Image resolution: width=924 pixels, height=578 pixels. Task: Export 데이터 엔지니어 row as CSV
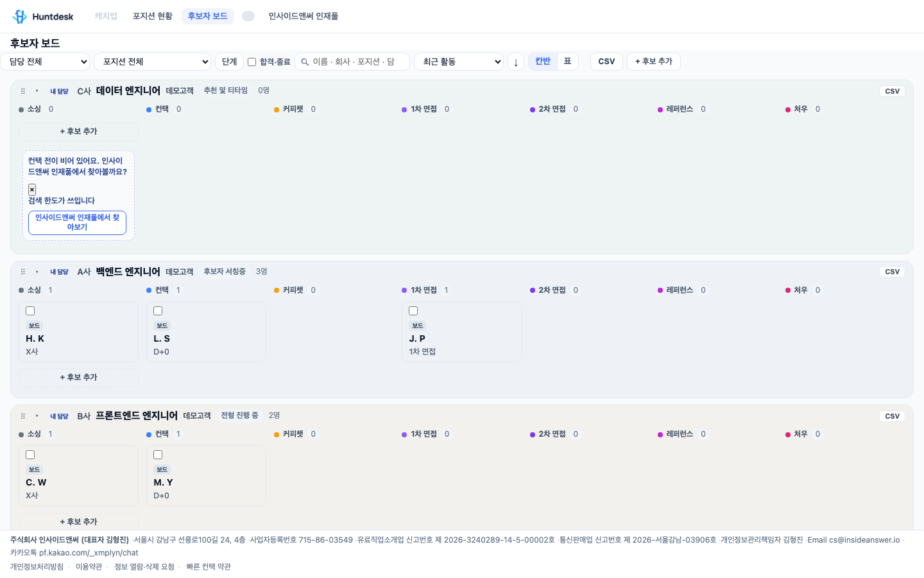point(892,91)
